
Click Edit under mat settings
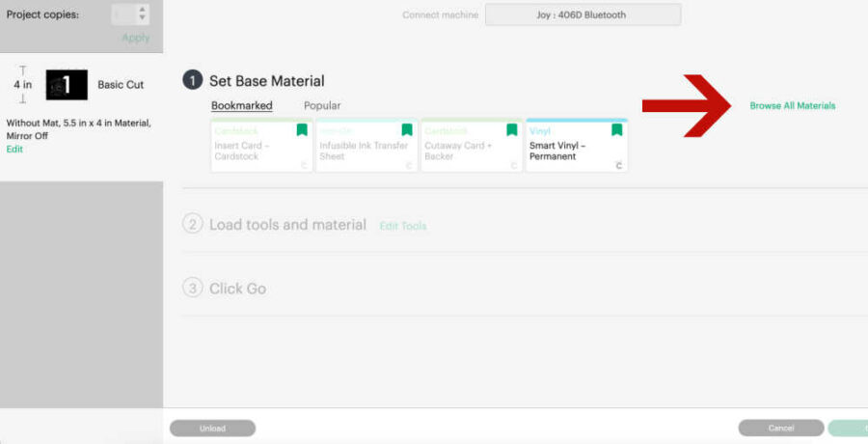(x=14, y=150)
